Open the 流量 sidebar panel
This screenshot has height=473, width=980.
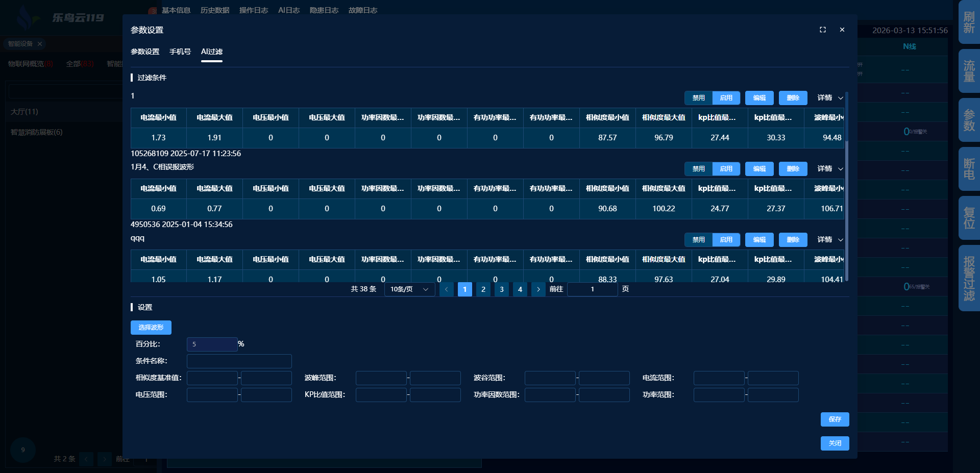(969, 71)
